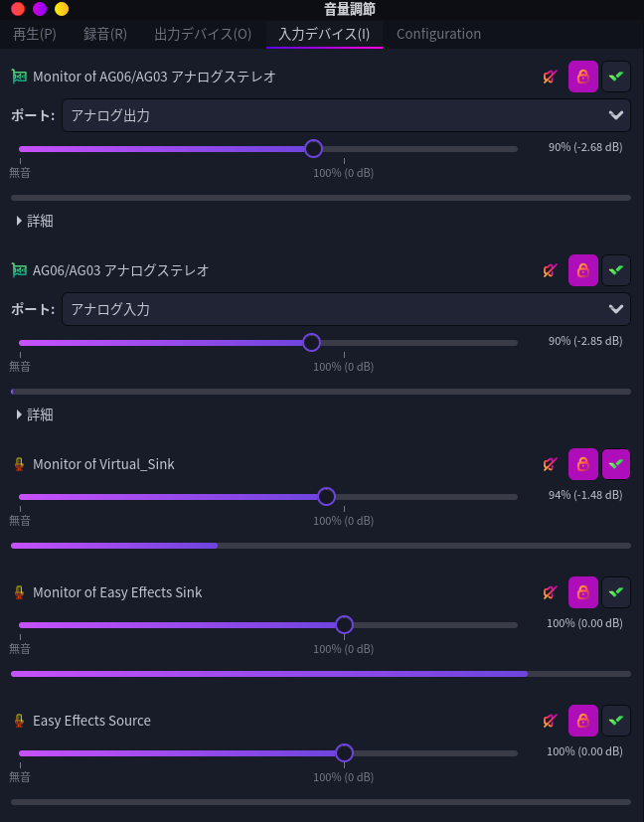Viewport: 644px width, 822px height.
Task: Mute the AG06/AG03 アナログステレオ input
Action: pyautogui.click(x=550, y=270)
